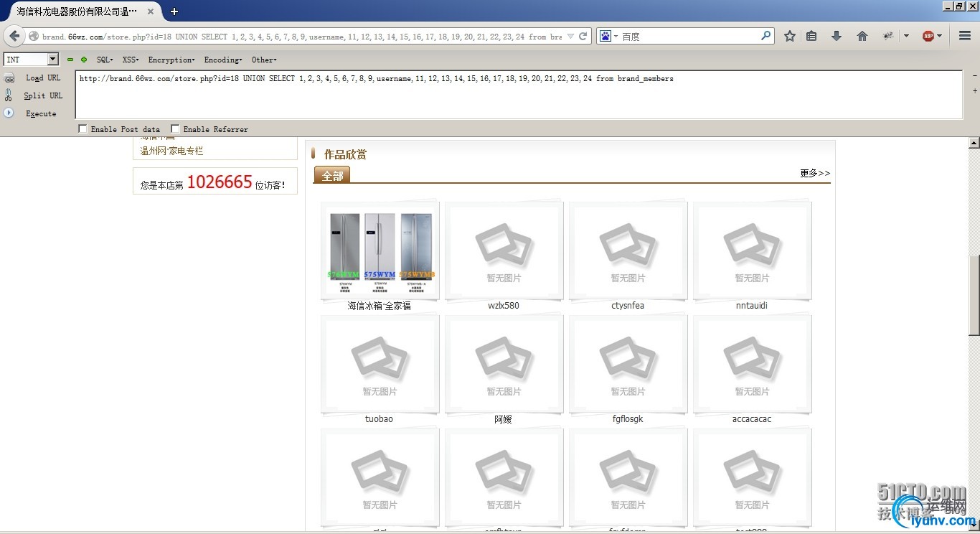Viewport: 980px width, 534px height.
Task: Shrink the HackBar text area with minus
Action: click(x=974, y=75)
